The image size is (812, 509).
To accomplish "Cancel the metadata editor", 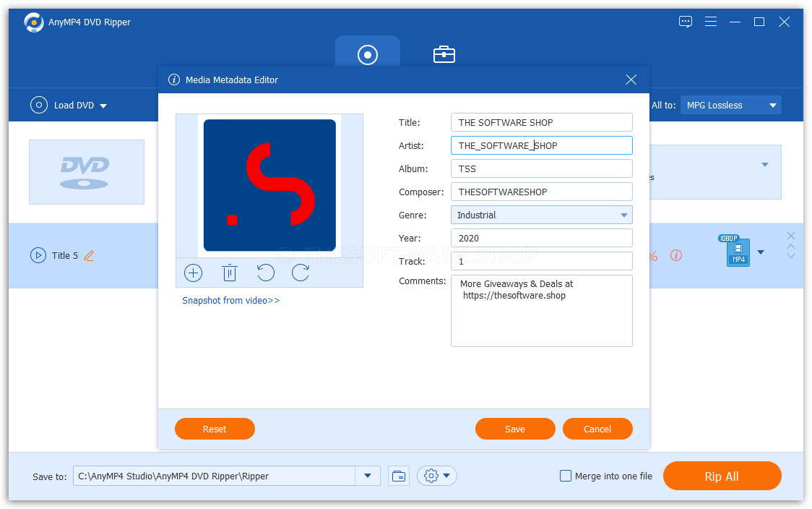I will [597, 429].
